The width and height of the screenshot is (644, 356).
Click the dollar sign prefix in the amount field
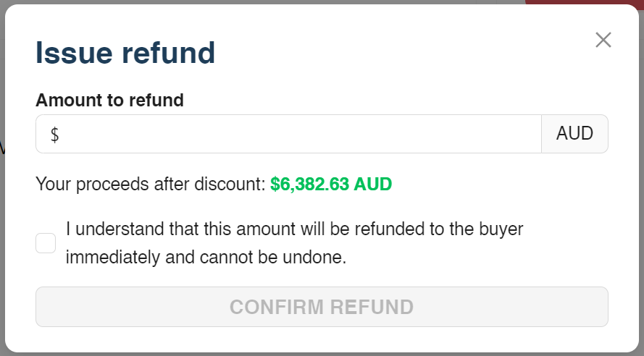tap(54, 135)
